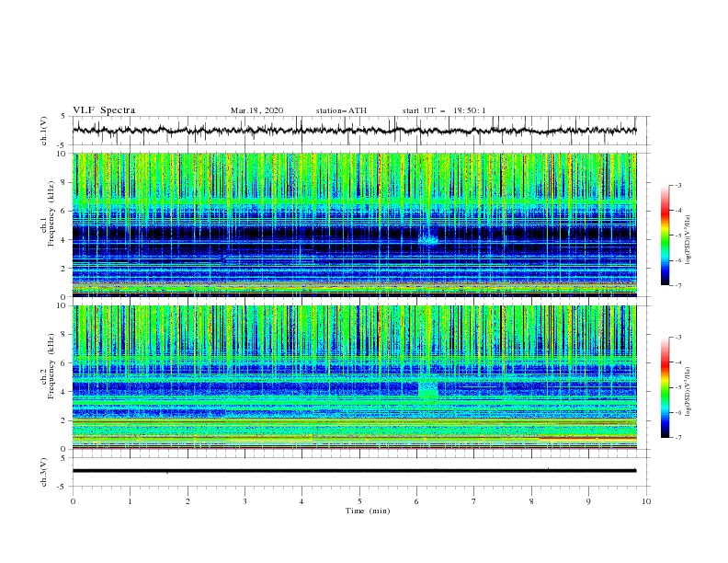Image resolution: width=728 pixels, height=563 pixels.
Task: Click the 'VLF Spectra' title text
Action: coord(104,110)
